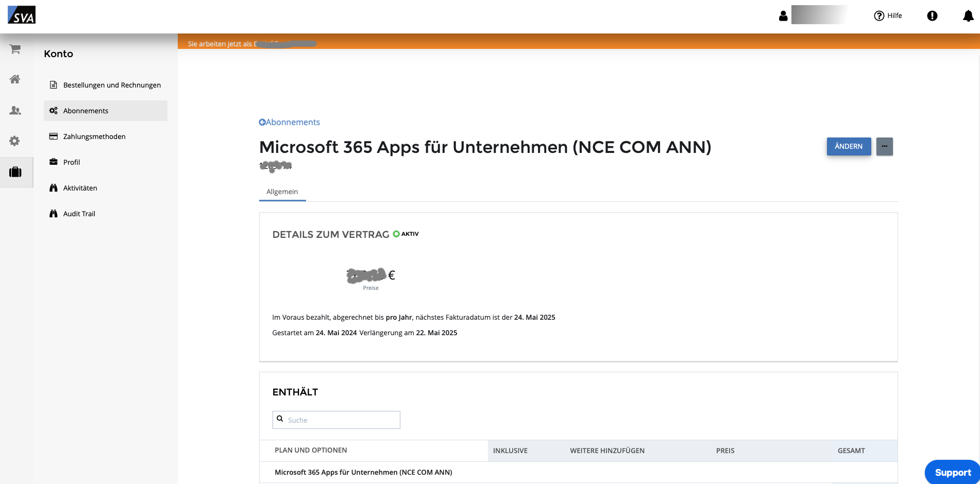Click the shopping cart icon in sidebar
This screenshot has width=980, height=484.
pyautogui.click(x=15, y=49)
